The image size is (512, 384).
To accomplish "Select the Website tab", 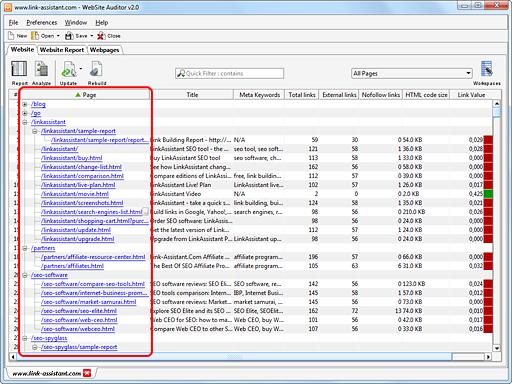I will pyautogui.click(x=22, y=49).
